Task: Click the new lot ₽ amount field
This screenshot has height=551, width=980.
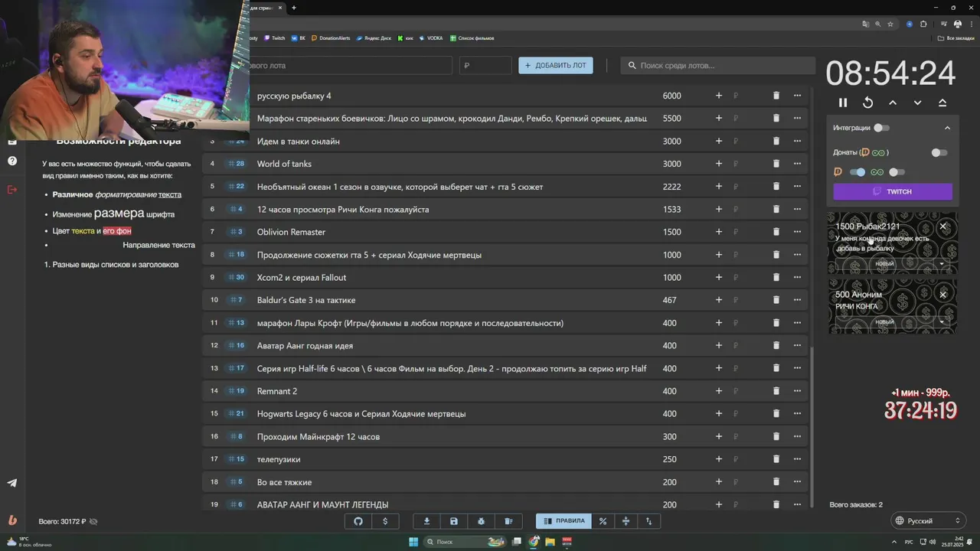Action: [x=485, y=65]
